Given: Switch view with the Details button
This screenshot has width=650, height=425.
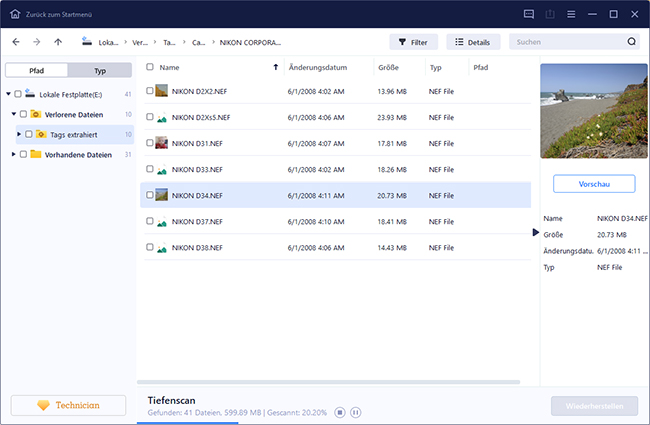Looking at the screenshot, I should click(x=473, y=42).
